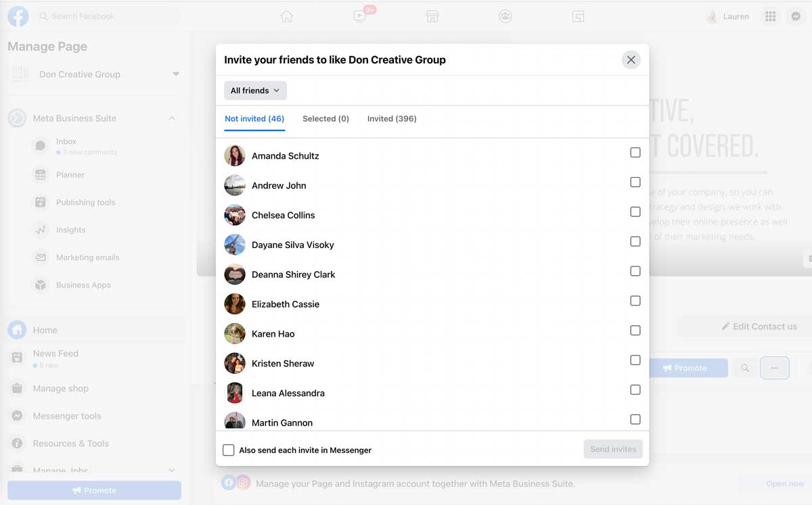Open Publishing tools in the sidebar
The width and height of the screenshot is (812, 505).
click(x=86, y=202)
